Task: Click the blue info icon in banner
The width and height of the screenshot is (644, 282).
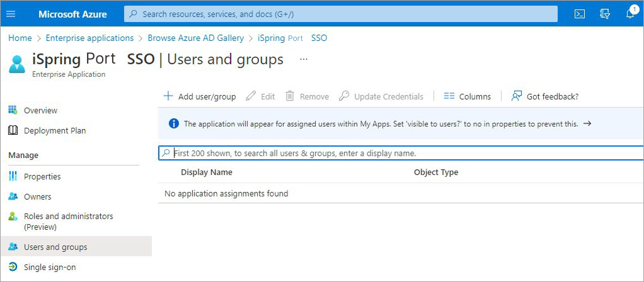Action: [x=174, y=123]
